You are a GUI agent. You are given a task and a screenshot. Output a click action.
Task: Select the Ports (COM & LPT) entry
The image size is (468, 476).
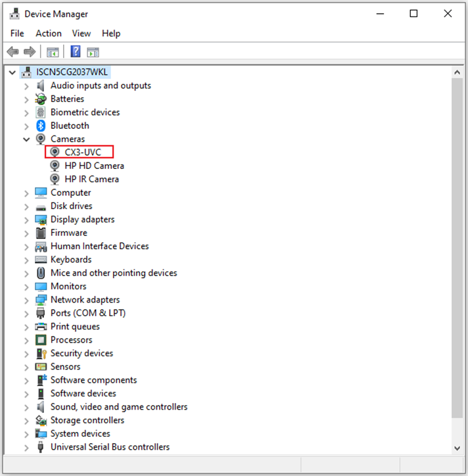[88, 313]
